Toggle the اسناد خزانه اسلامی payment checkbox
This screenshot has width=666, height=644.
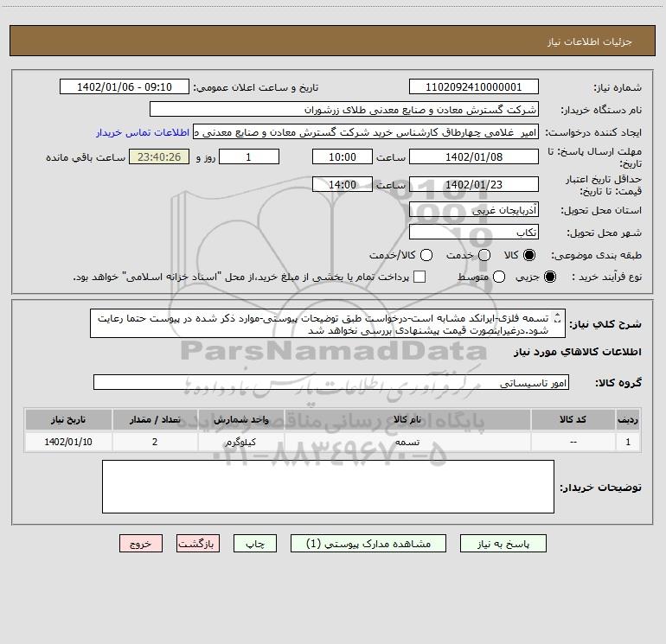point(419,277)
